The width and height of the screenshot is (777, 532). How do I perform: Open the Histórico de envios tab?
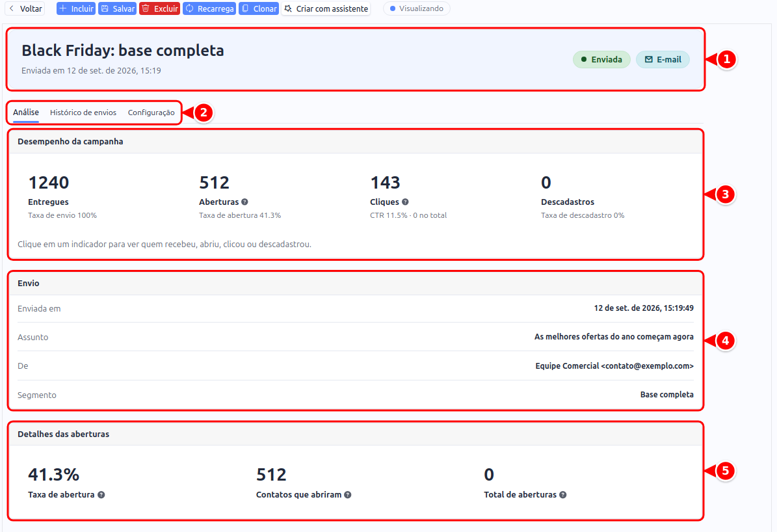point(83,113)
